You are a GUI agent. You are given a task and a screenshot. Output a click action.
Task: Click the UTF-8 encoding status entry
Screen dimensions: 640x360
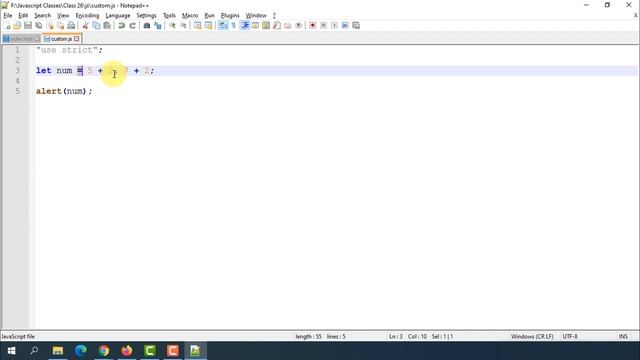point(570,336)
